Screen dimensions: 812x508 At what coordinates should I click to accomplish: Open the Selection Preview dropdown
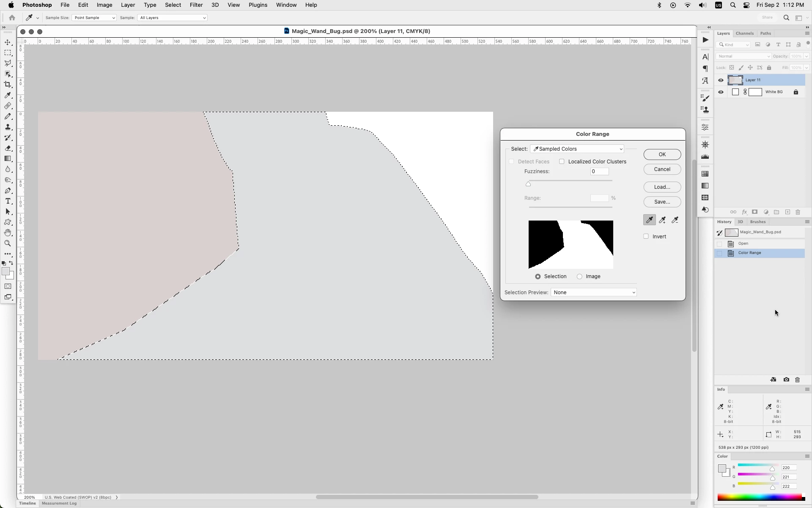click(594, 293)
